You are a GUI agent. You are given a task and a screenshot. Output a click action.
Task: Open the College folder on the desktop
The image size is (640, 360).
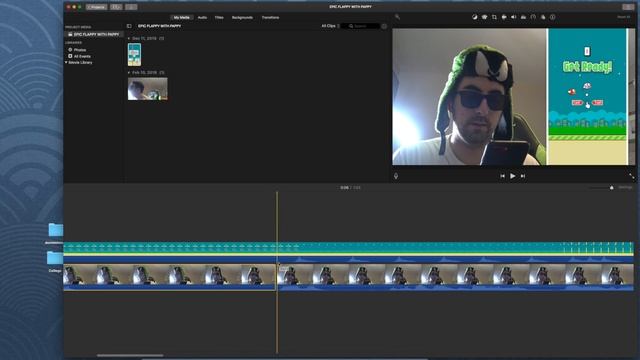tap(55, 258)
